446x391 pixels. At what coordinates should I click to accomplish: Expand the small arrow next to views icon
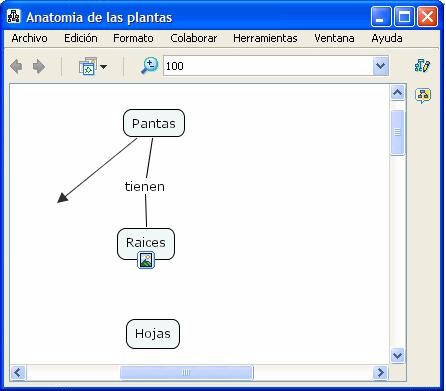[x=103, y=67]
